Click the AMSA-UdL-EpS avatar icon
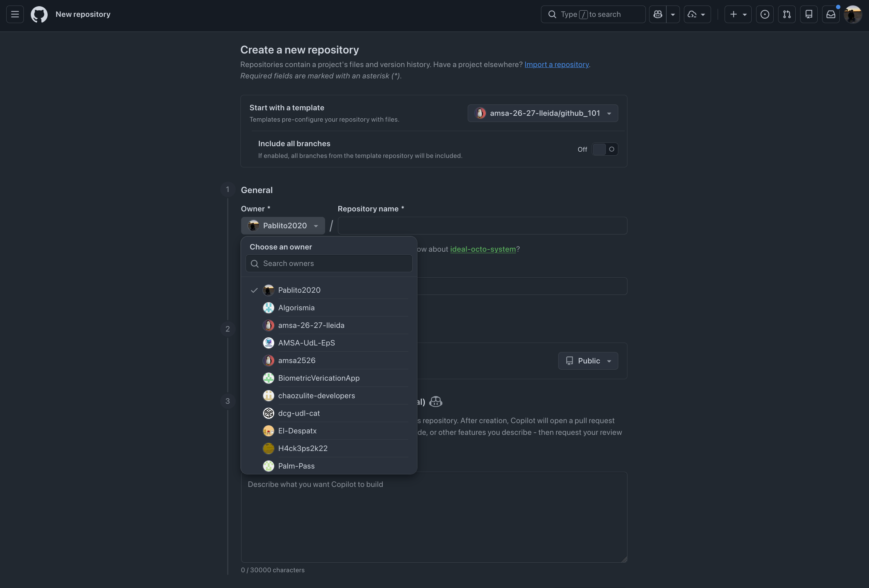This screenshot has width=869, height=588. tap(269, 343)
